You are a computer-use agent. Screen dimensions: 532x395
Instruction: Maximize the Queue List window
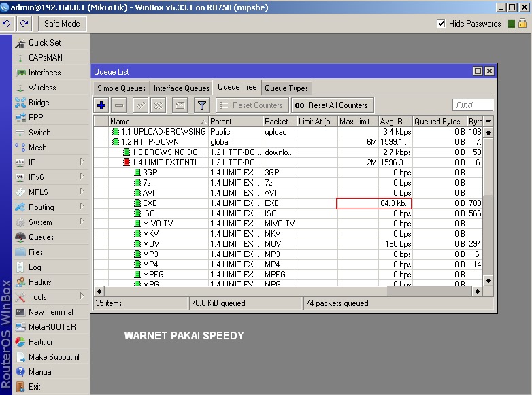tap(478, 71)
